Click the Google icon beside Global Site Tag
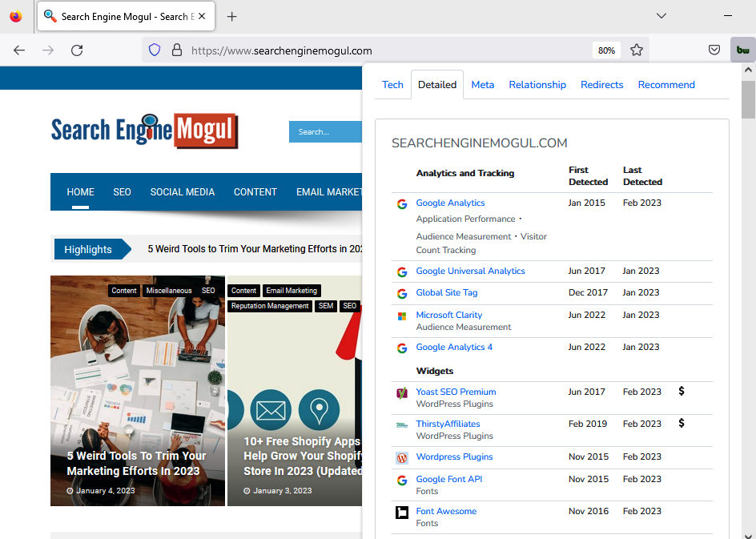756x539 pixels. pos(402,294)
